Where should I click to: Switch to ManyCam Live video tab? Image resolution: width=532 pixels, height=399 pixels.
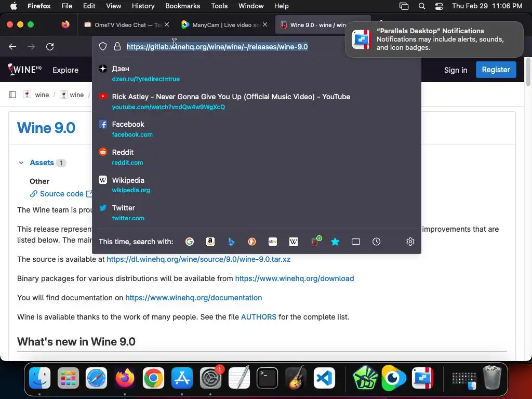tap(220, 25)
